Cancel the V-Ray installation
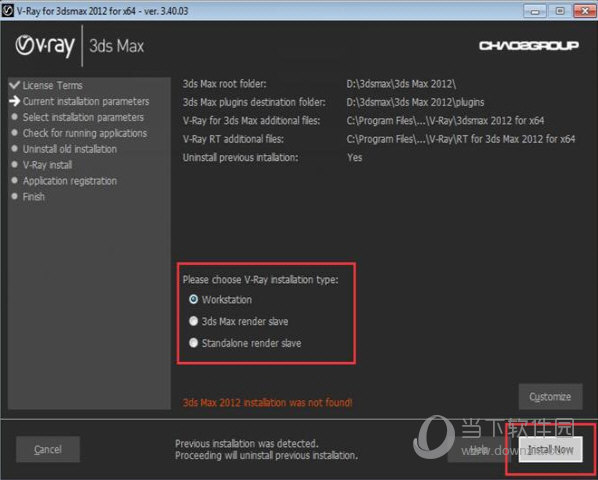The width and height of the screenshot is (598, 480). [x=48, y=449]
